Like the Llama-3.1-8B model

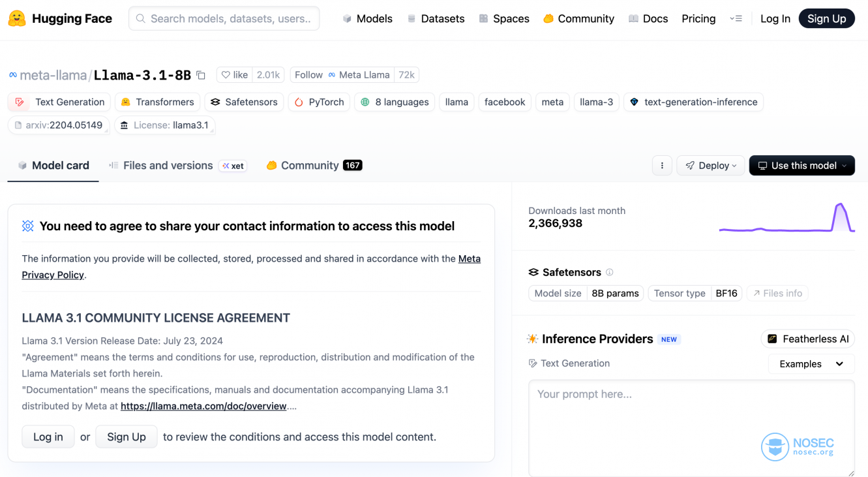234,75
